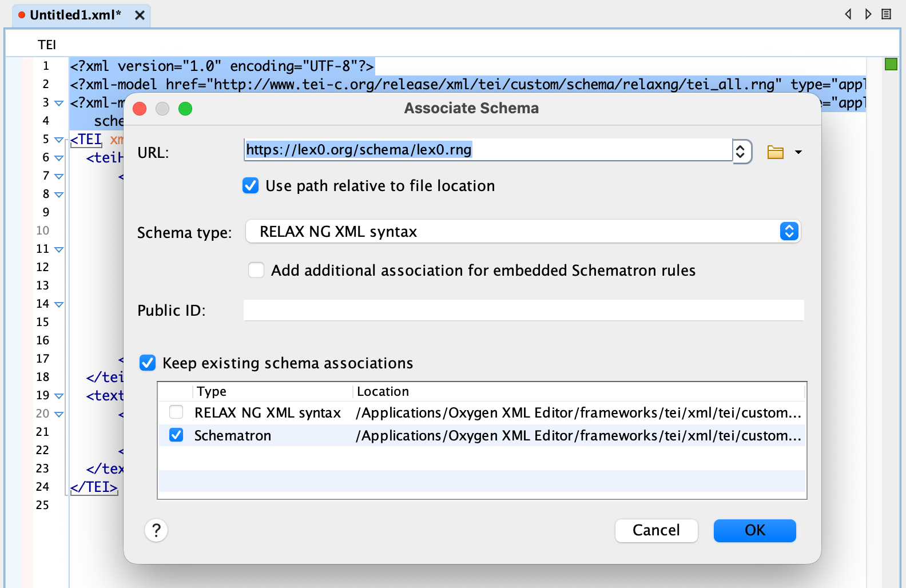Check the RELAX NG XML syntax row checkbox
Image resolution: width=906 pixels, height=588 pixels.
point(176,412)
